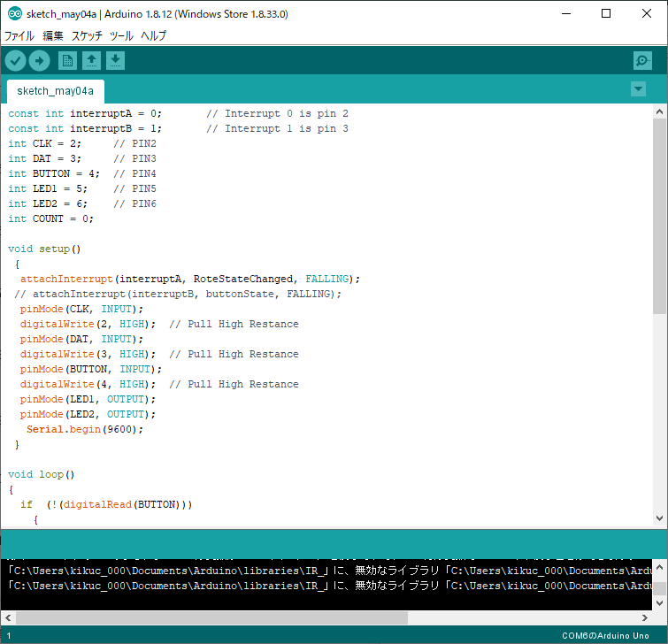Open the スケッチ menu
Viewport: 668px width, 644px height.
(87, 36)
